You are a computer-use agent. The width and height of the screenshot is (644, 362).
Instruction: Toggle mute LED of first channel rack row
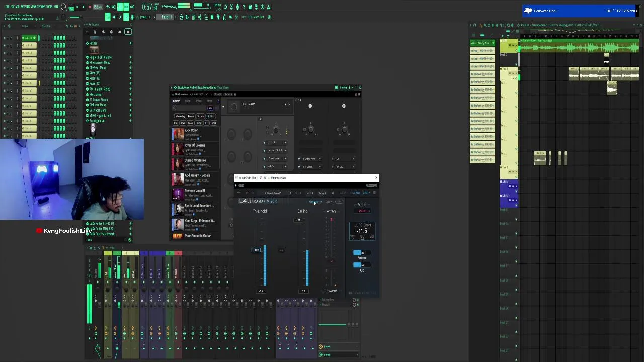4,38
